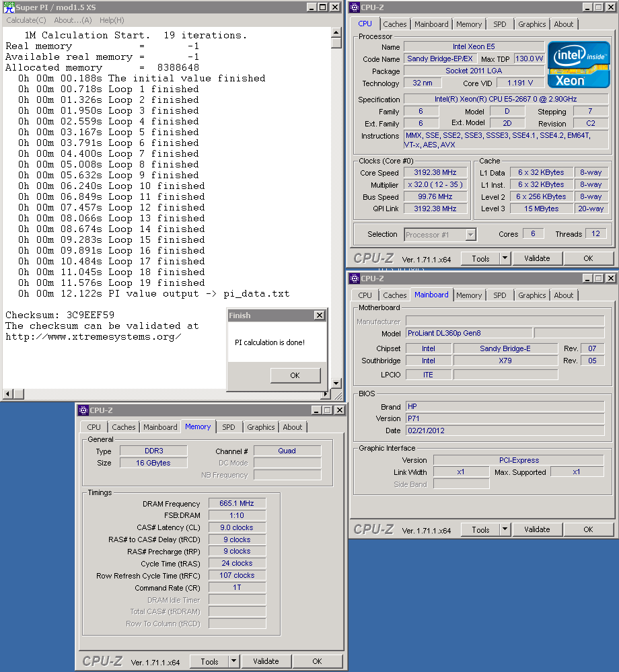619x672 pixels.
Task: Open CPU tab in Memory CPU-Z window
Action: click(x=94, y=427)
